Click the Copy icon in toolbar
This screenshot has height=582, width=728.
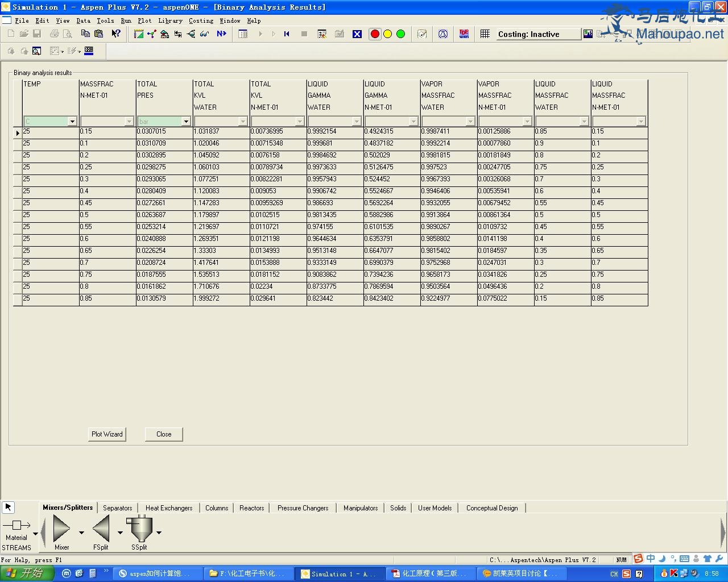85,34
